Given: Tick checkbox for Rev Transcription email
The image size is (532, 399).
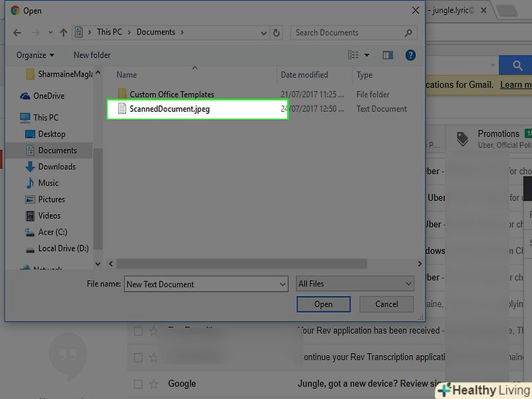Looking at the screenshot, I should [138, 357].
